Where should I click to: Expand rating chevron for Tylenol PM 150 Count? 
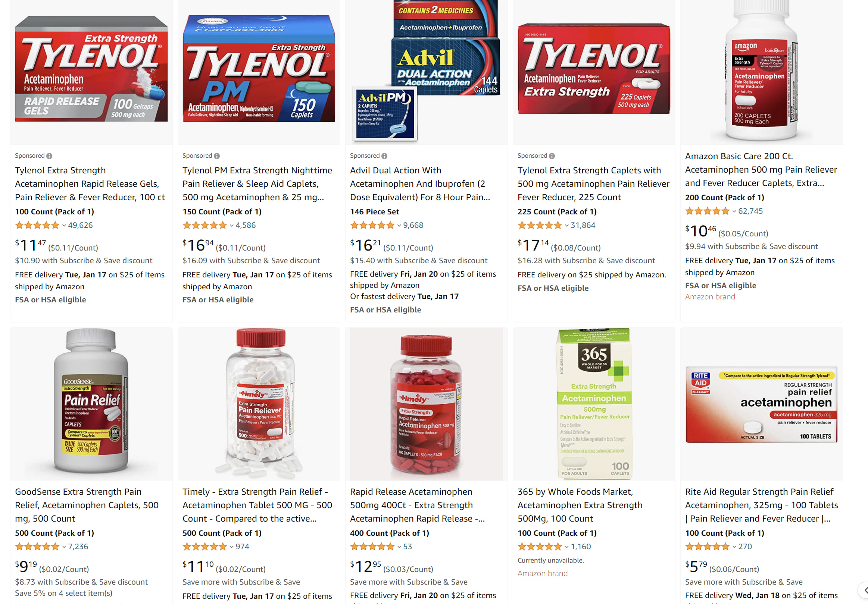click(x=231, y=226)
